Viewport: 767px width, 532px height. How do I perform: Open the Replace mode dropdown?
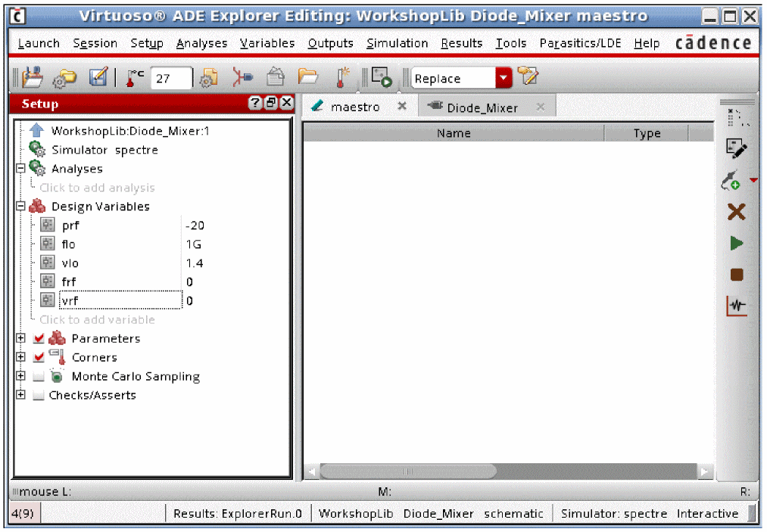(x=504, y=78)
